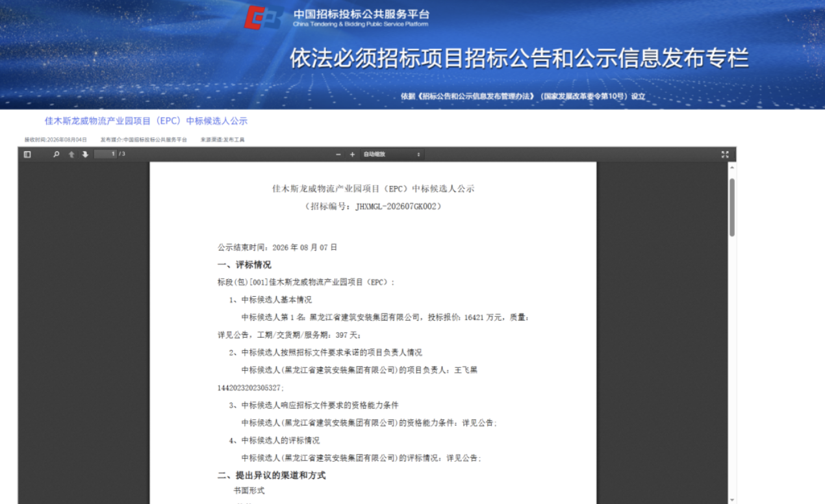Click the 书面形式 text
Screen dimensions: 825x504
coord(249,490)
